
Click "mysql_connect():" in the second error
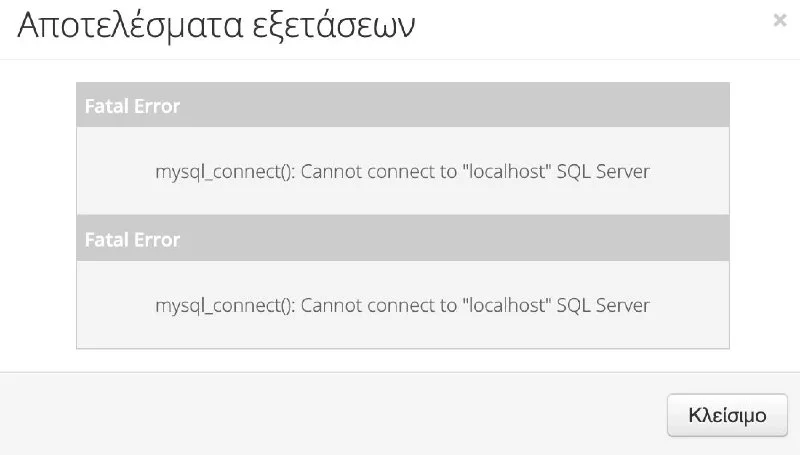225,306
